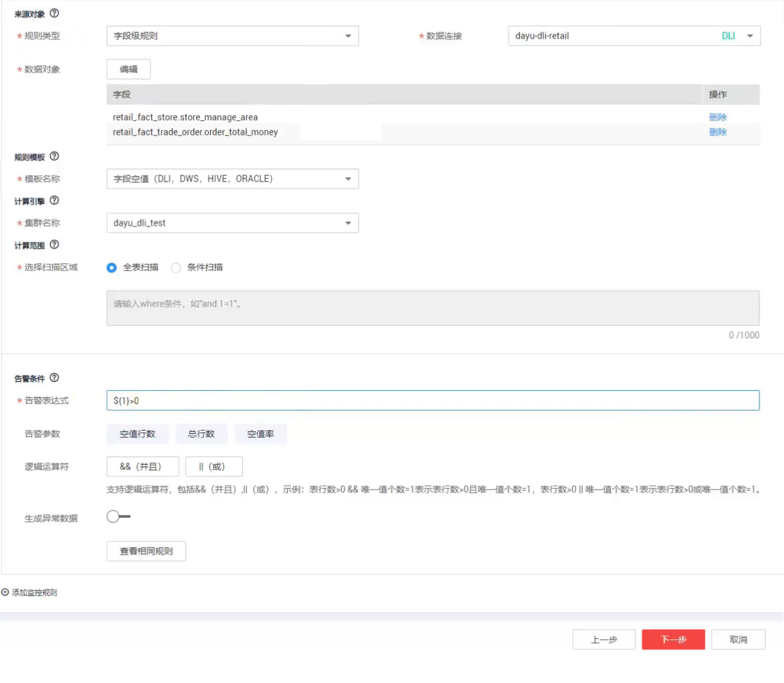This screenshot has height=683, width=784.
Task: Click help icon next to 计算引擎
Action: click(x=54, y=200)
